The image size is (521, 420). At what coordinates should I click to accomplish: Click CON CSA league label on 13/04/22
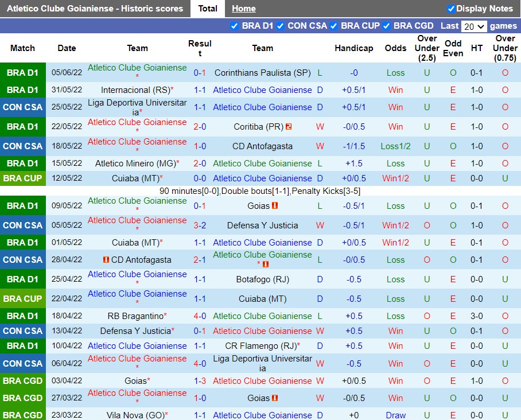22,331
